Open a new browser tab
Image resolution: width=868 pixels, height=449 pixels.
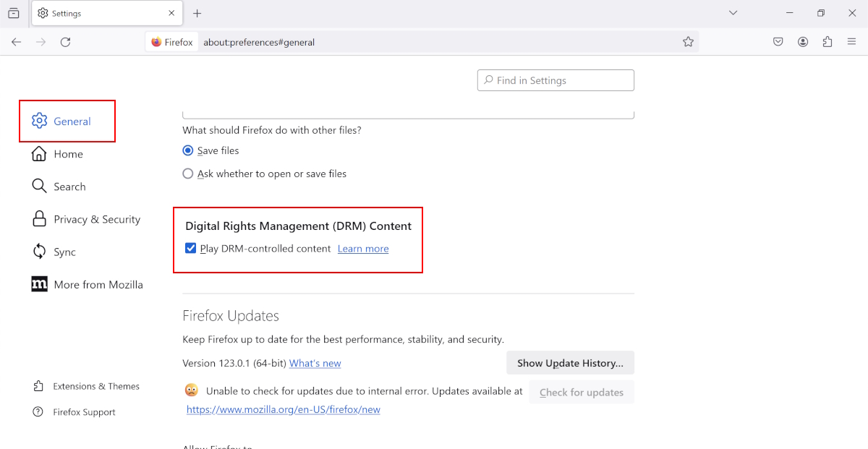pyautogui.click(x=198, y=12)
